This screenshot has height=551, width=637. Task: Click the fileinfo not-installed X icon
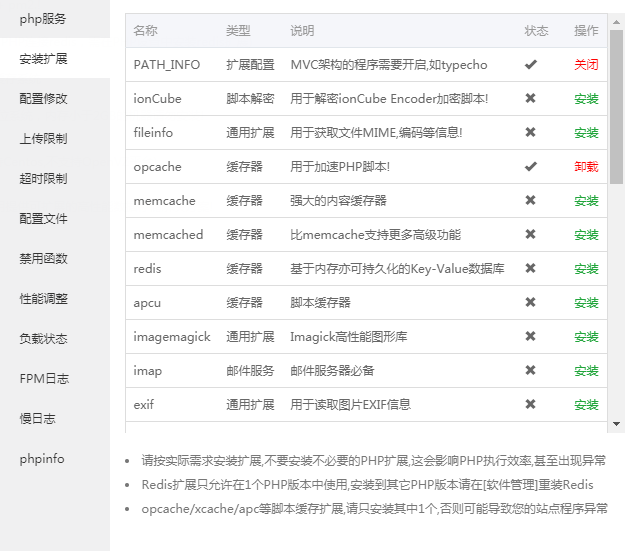530,132
